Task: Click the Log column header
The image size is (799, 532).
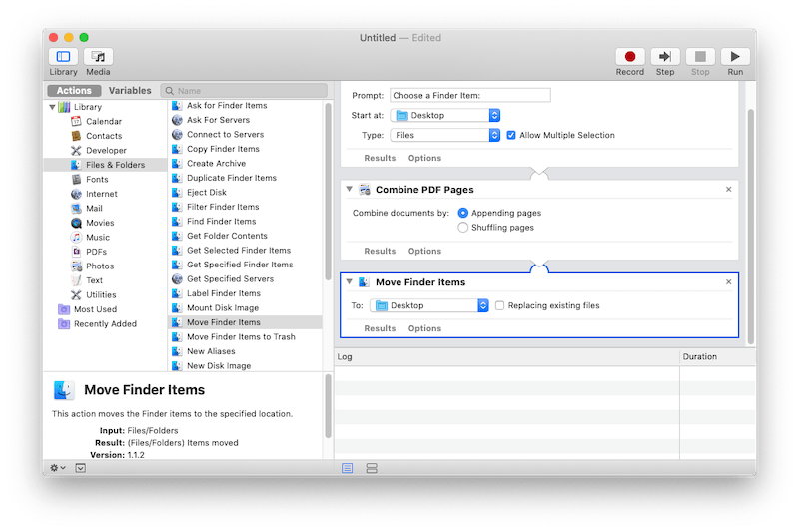Action: 506,357
